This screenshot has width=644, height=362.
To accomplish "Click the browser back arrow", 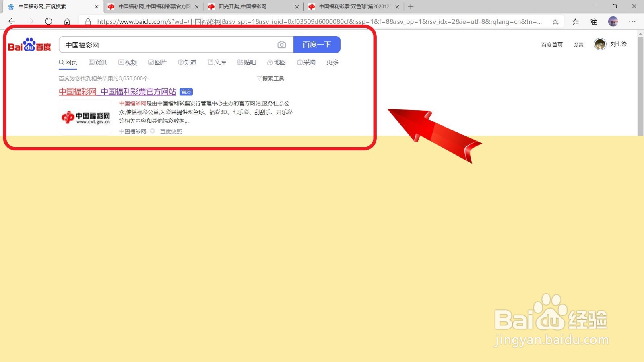I will point(11,21).
